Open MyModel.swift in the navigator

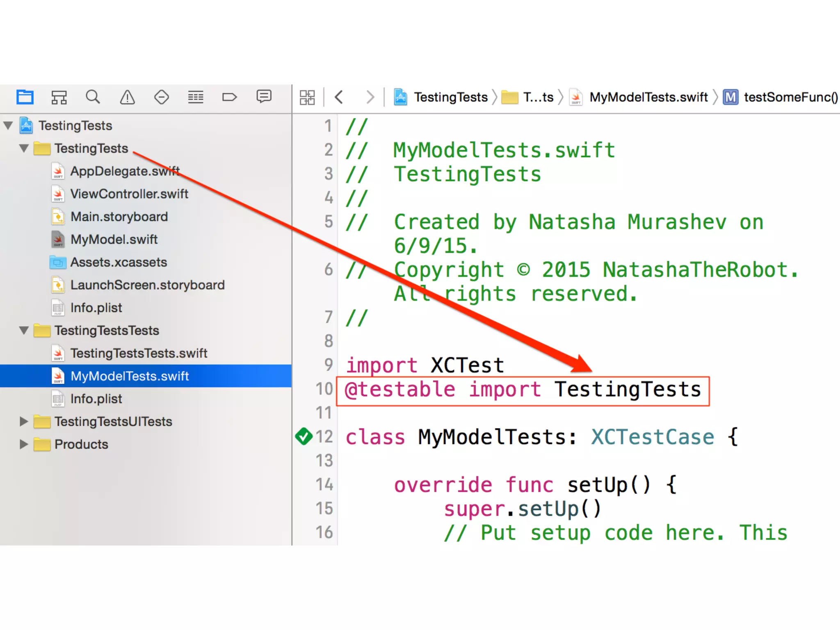114,239
